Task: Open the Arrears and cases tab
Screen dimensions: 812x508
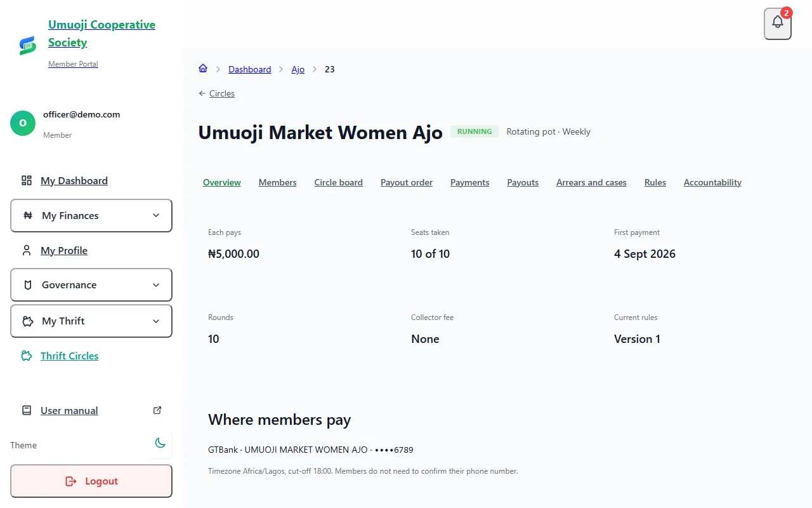Action: point(591,182)
